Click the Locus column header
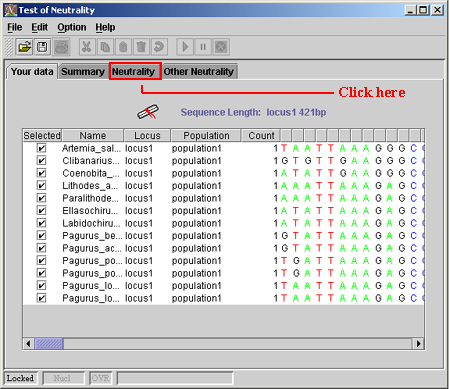The height and width of the screenshot is (389, 450). click(x=147, y=136)
